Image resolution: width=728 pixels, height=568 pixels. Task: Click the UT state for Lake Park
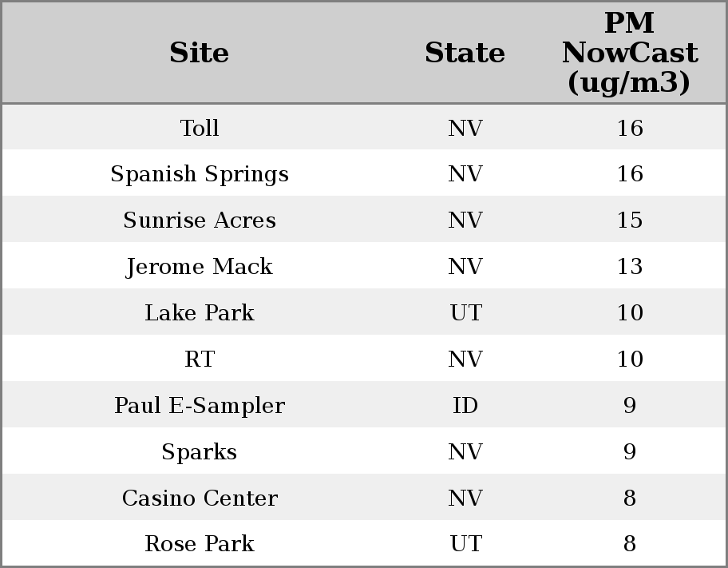click(x=465, y=313)
